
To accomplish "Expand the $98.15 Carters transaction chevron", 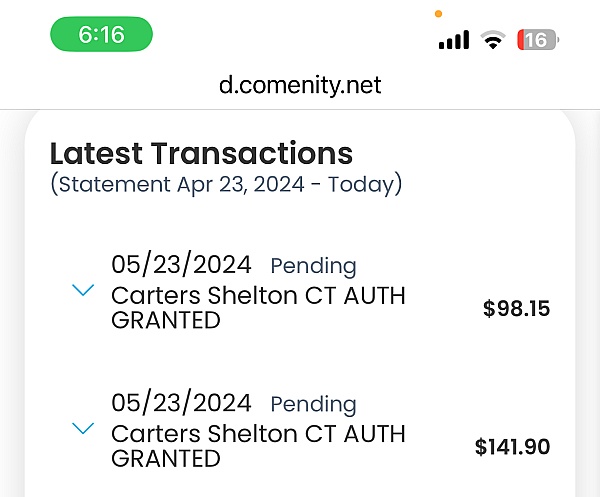I will [x=83, y=290].
